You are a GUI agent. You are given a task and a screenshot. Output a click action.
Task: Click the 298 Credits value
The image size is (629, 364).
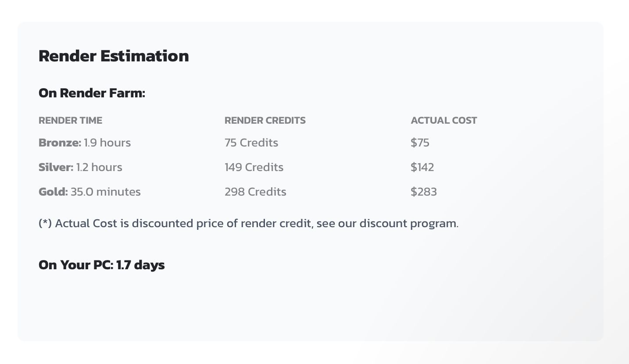255,192
